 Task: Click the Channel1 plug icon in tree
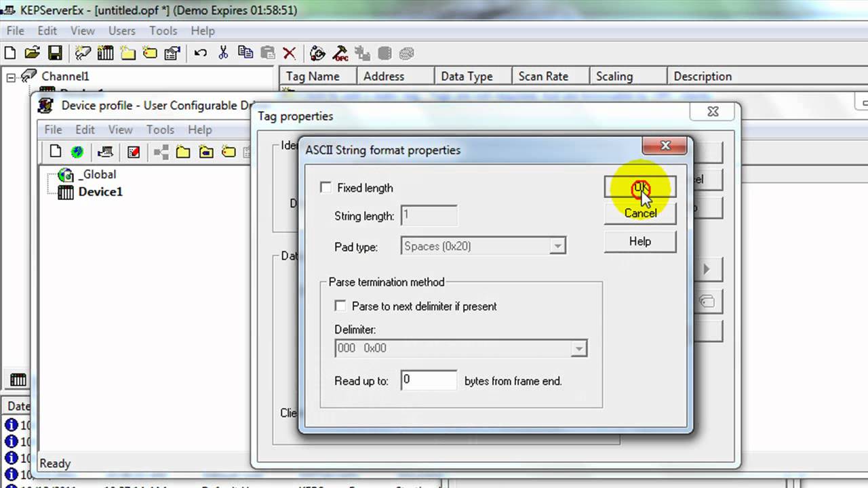[28, 76]
